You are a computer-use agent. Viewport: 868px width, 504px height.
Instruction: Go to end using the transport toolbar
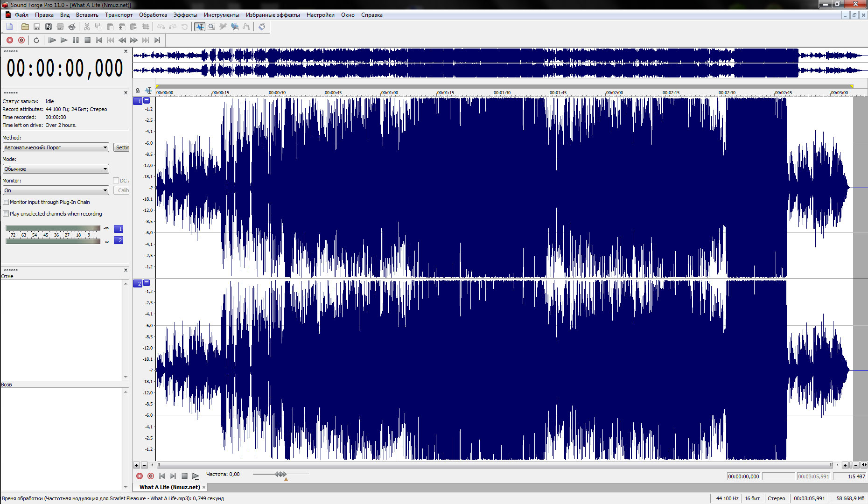click(x=157, y=40)
